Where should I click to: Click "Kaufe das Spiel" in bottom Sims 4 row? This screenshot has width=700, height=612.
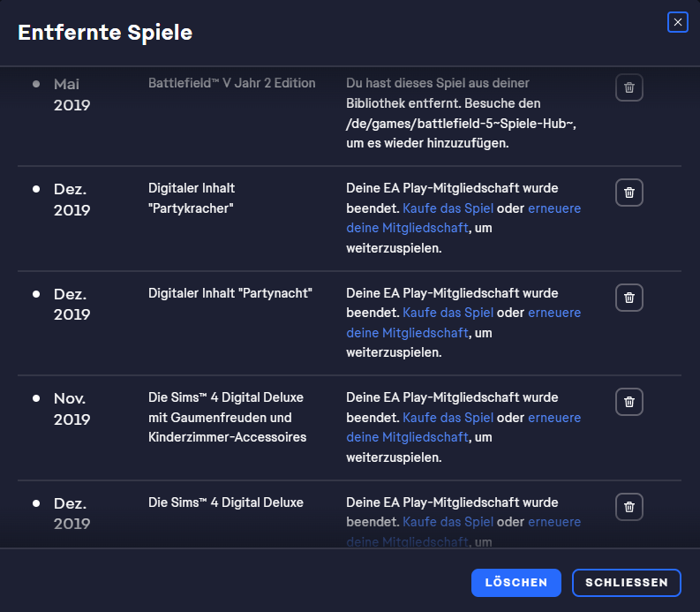448,522
